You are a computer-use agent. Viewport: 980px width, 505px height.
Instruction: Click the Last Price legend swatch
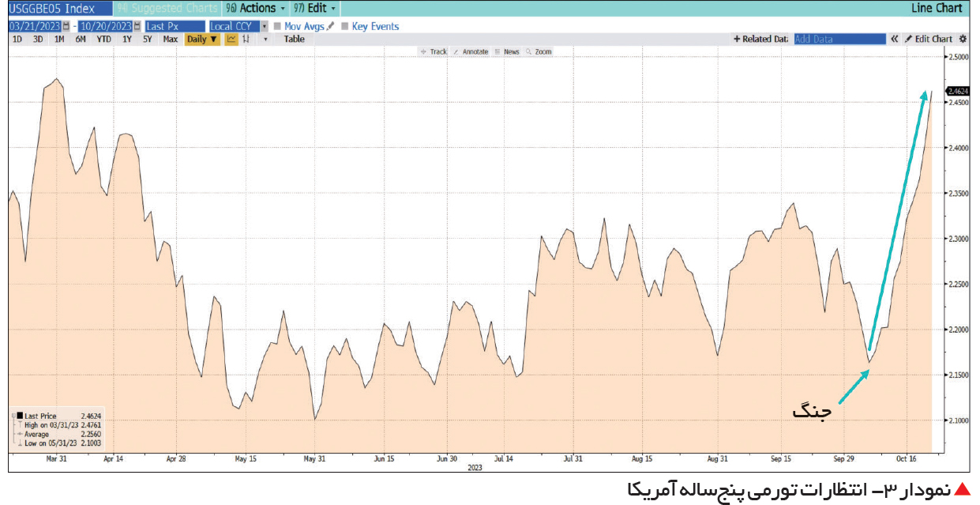click(20, 416)
